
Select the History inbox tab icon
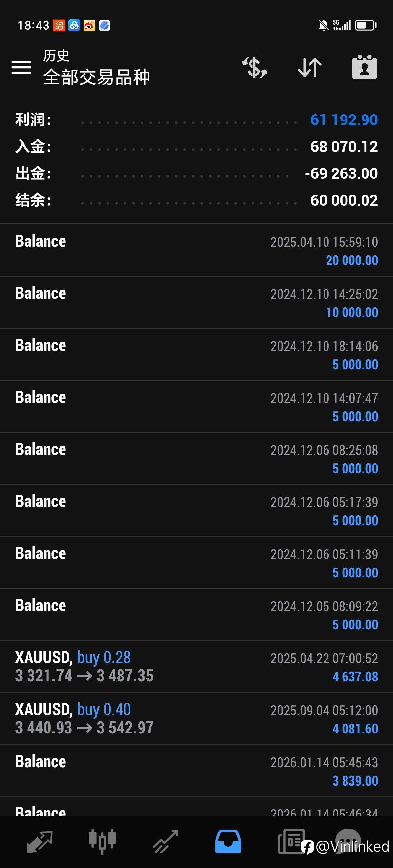pyautogui.click(x=228, y=841)
